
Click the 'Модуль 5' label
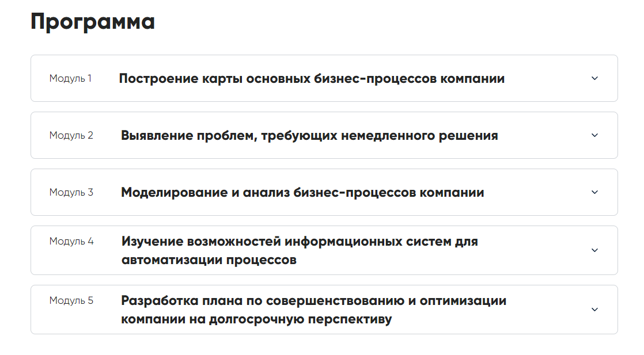coord(71,300)
